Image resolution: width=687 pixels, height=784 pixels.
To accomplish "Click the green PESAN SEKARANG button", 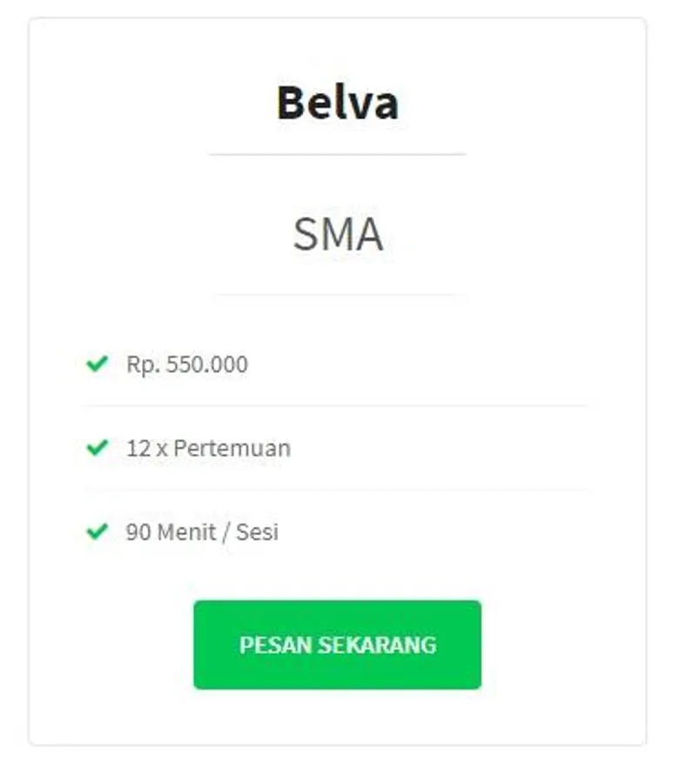I will (x=337, y=645).
